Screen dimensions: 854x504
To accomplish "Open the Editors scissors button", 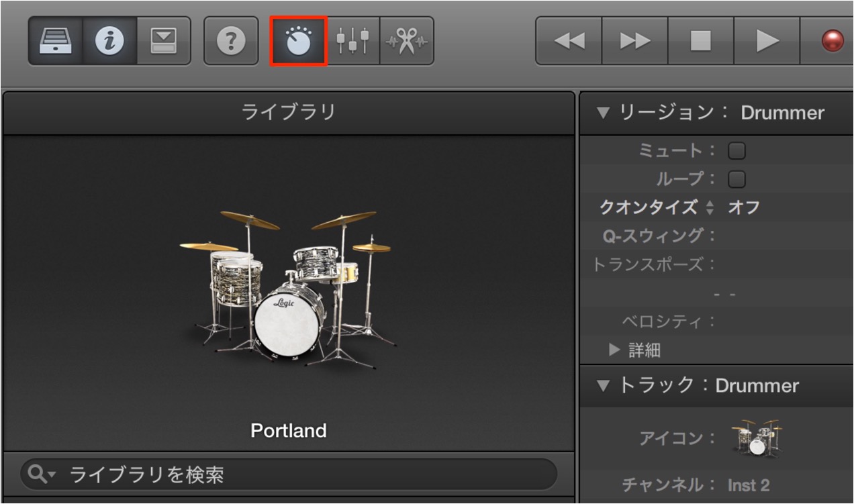I will pyautogui.click(x=407, y=41).
